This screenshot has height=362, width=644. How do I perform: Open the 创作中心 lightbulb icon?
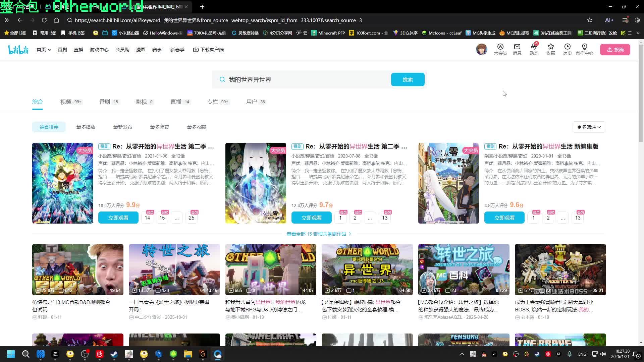click(x=584, y=47)
